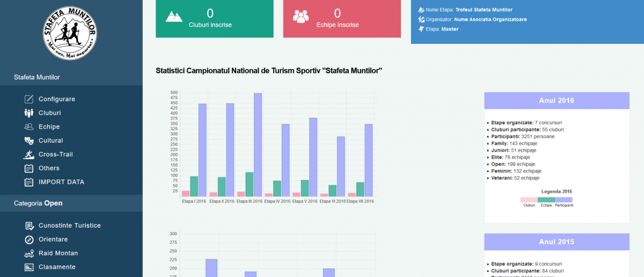
Task: Click the Stafeta Muntilor sidebar header
Action: click(x=71, y=77)
